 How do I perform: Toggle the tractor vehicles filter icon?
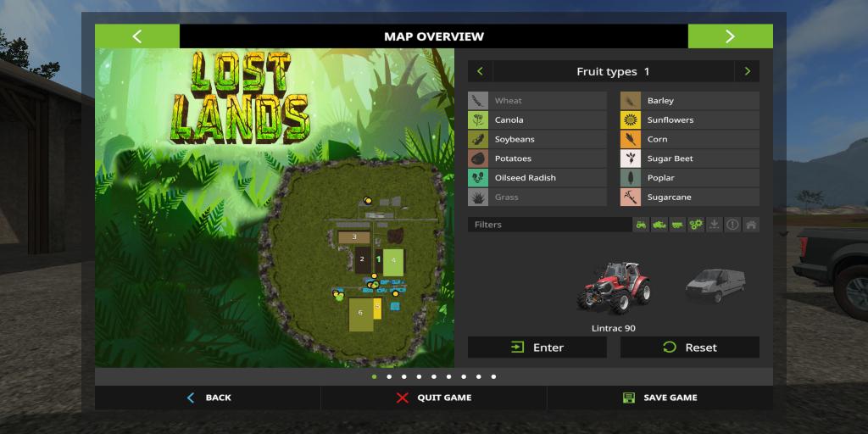[x=641, y=225]
